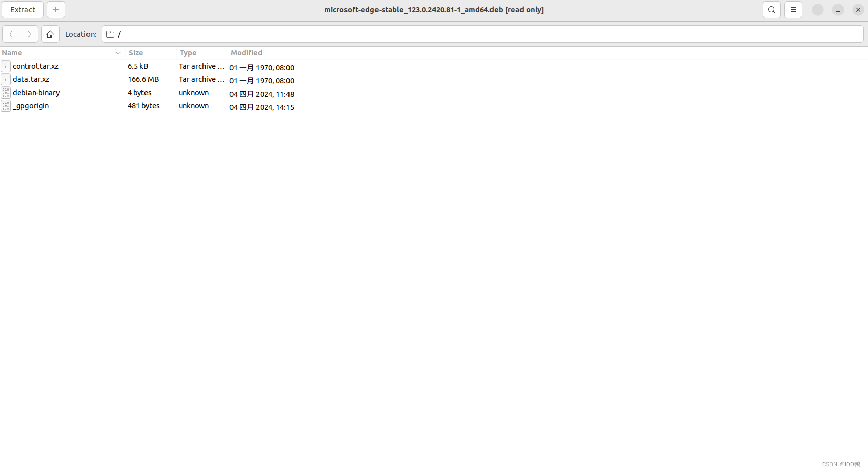
Task: Click the folder icon in Location bar
Action: tap(110, 34)
